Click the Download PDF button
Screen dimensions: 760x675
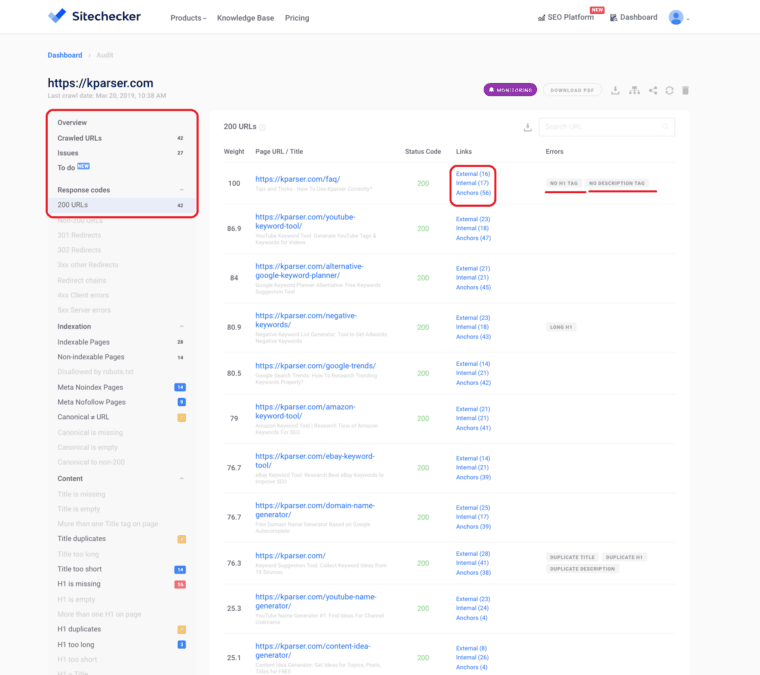click(x=574, y=90)
